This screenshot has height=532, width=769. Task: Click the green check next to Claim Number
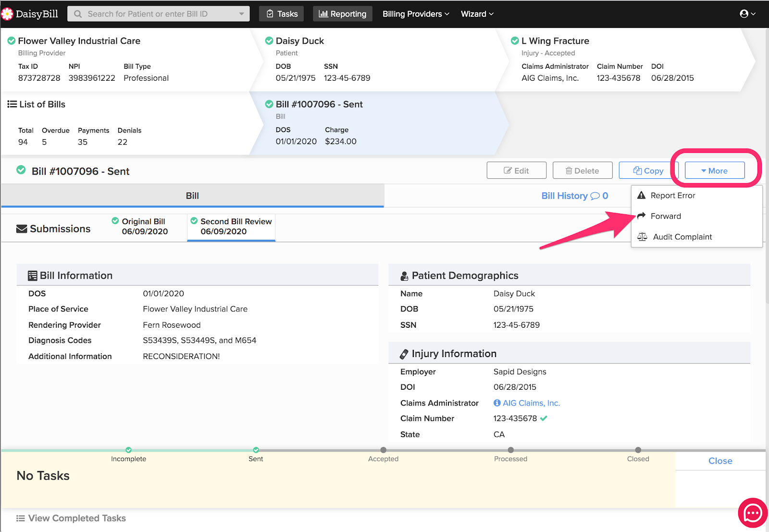[544, 418]
